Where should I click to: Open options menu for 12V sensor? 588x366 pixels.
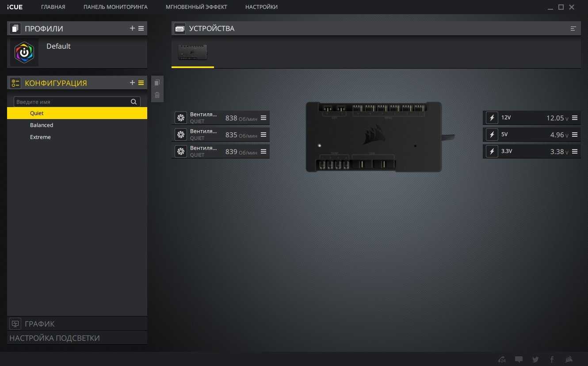coord(575,118)
